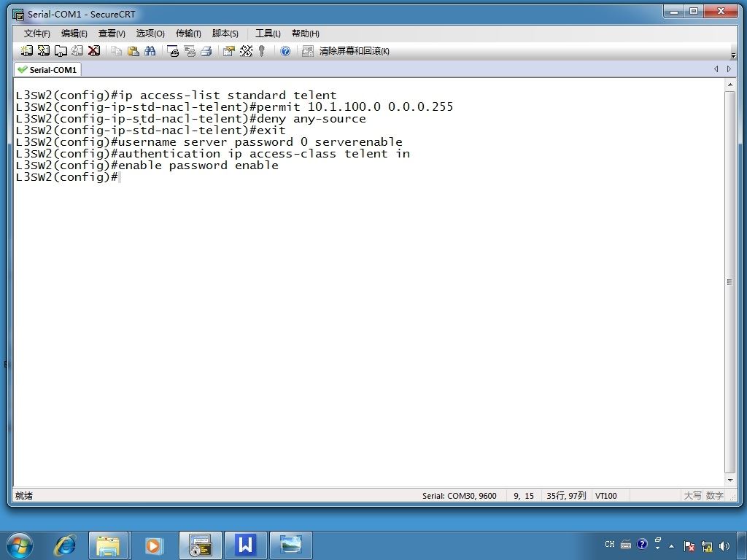Viewport: 747px width, 560px height.
Task: Open the 传输(T) menu
Action: tap(188, 34)
